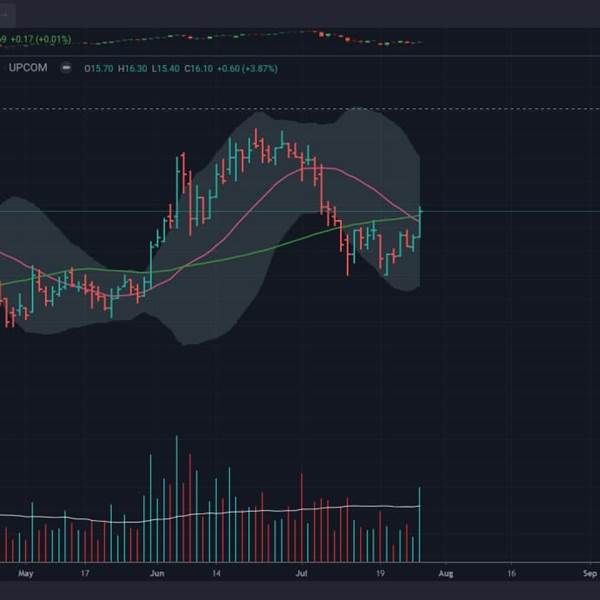Click the 17 date label after May
Viewport: 600px width, 600px height.
tap(85, 573)
